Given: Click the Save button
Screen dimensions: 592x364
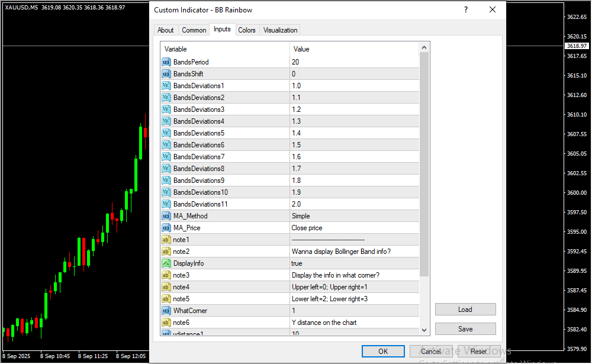Looking at the screenshot, I should click(x=465, y=329).
